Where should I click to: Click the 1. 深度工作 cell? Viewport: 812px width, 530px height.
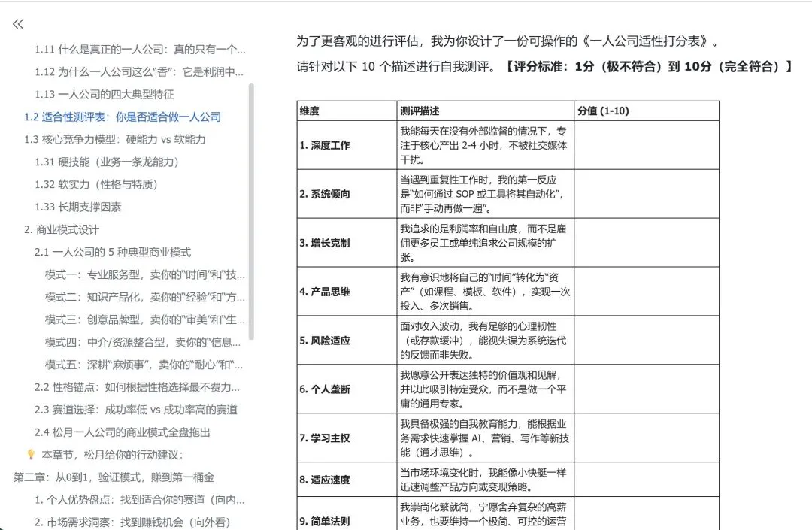(x=347, y=145)
